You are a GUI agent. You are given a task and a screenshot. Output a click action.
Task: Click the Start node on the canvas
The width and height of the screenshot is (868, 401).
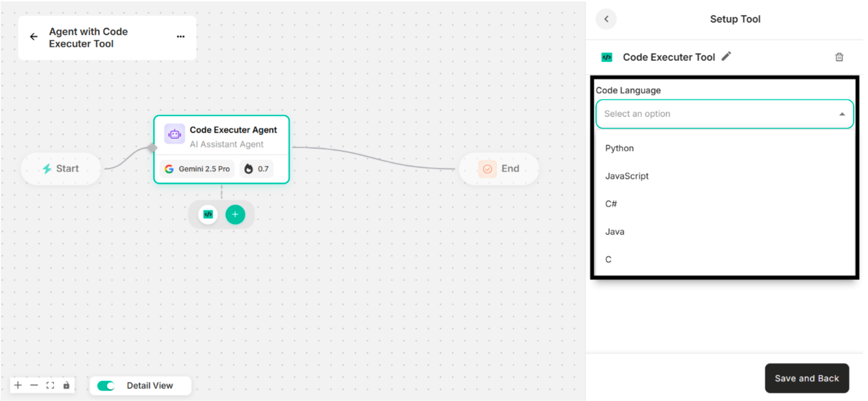tap(61, 169)
